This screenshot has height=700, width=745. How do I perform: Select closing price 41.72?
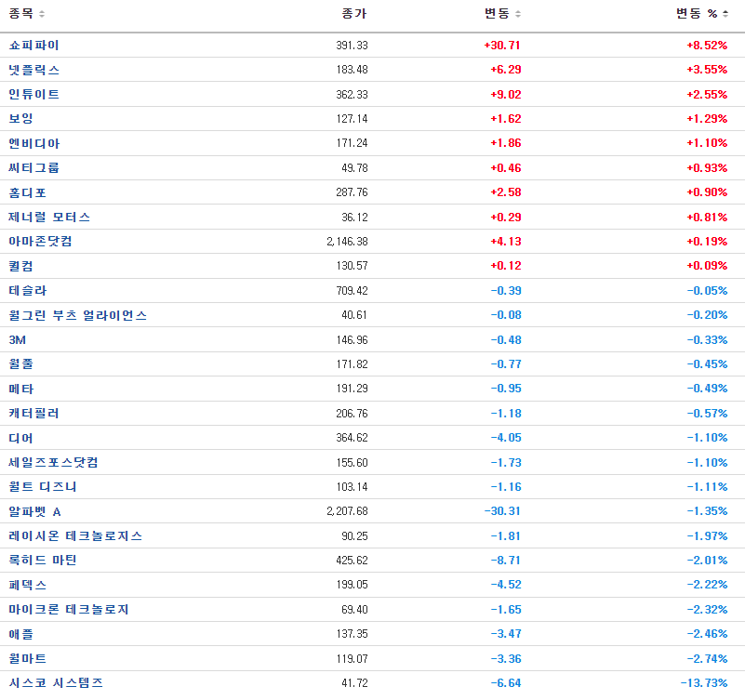(354, 683)
